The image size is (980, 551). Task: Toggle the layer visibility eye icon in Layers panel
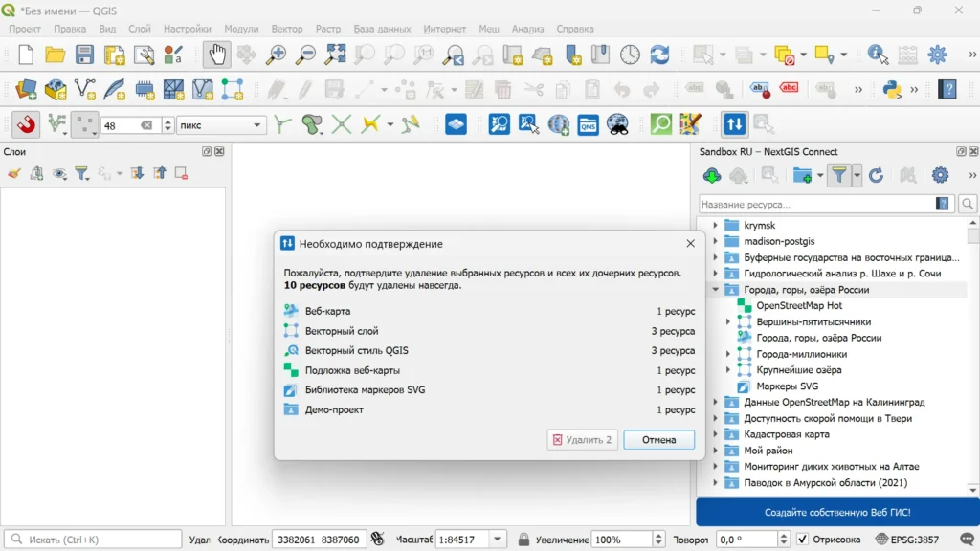pos(59,174)
